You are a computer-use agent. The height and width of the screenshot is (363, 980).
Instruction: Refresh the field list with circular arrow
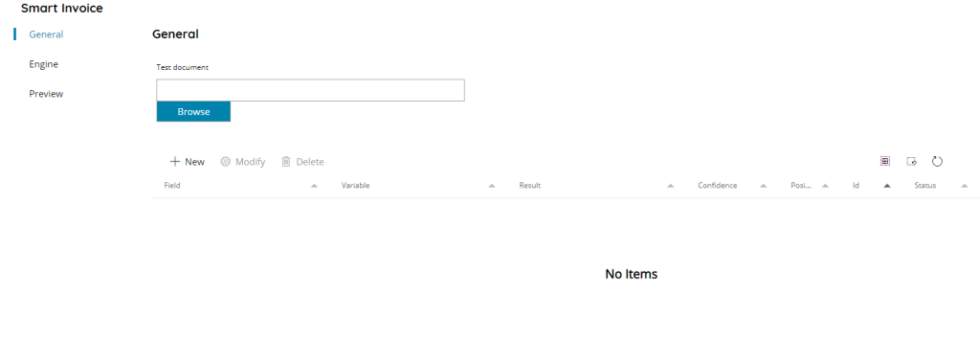937,162
